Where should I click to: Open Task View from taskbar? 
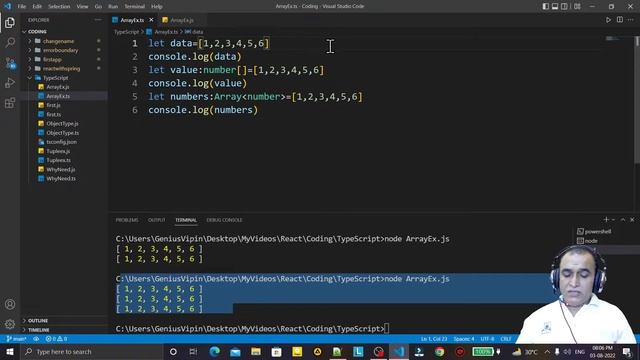[193, 351]
